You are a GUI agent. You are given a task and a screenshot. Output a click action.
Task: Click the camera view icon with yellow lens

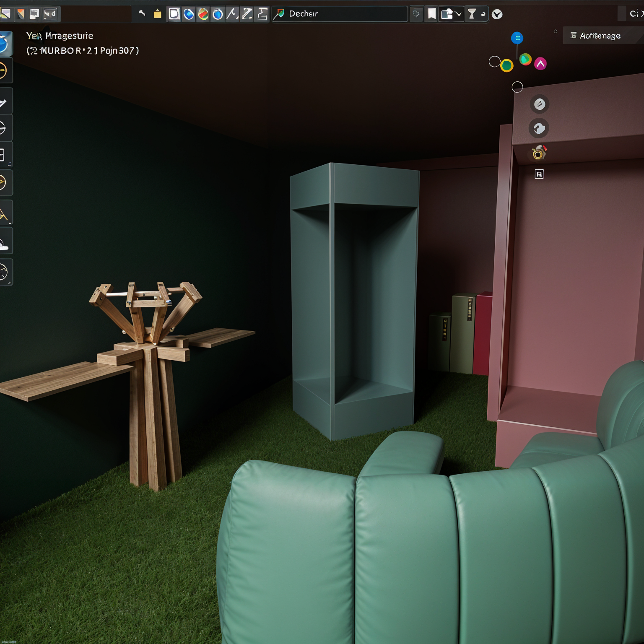[539, 153]
